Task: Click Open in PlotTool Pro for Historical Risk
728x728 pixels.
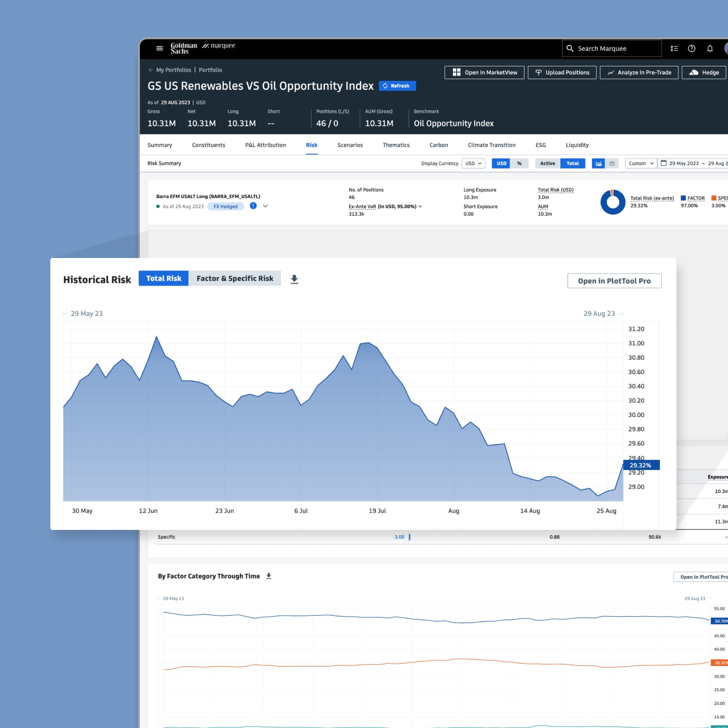Action: [615, 281]
